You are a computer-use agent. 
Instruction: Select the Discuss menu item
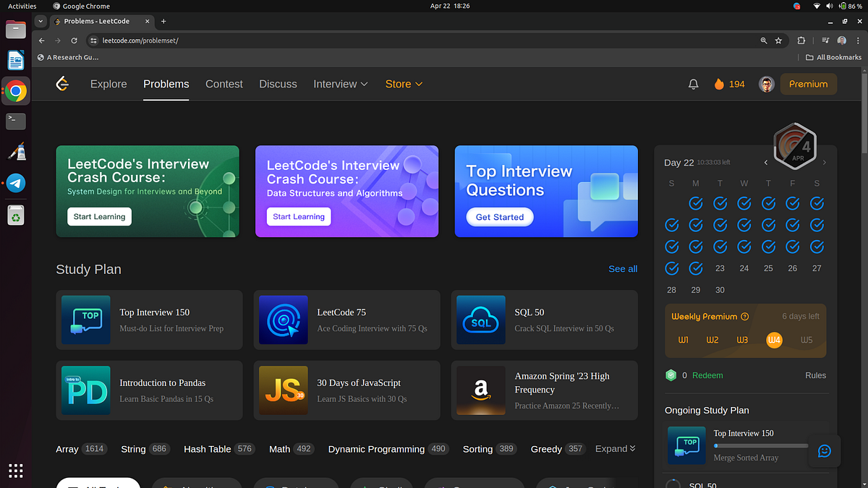278,84
